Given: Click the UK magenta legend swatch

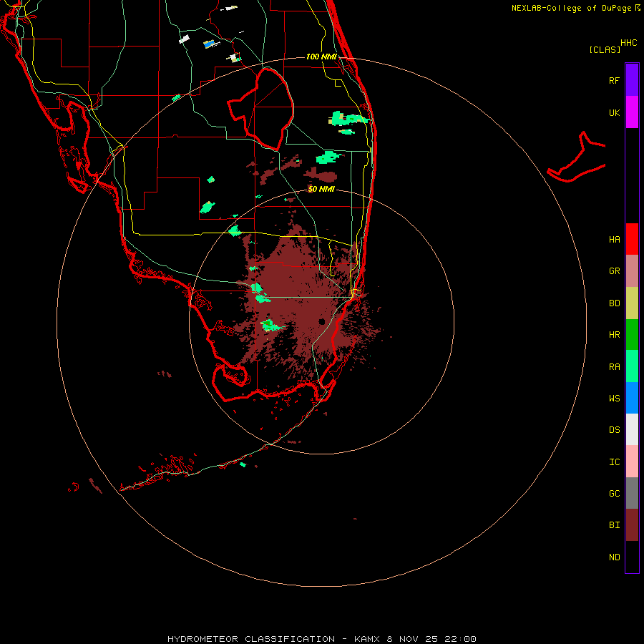Looking at the screenshot, I should click(632, 112).
